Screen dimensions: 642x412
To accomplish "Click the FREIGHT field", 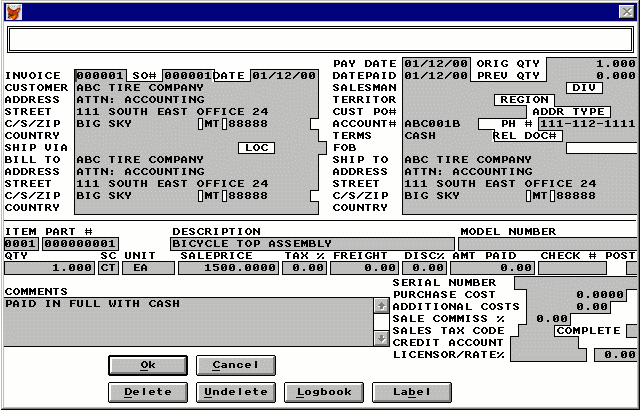I will 364,268.
